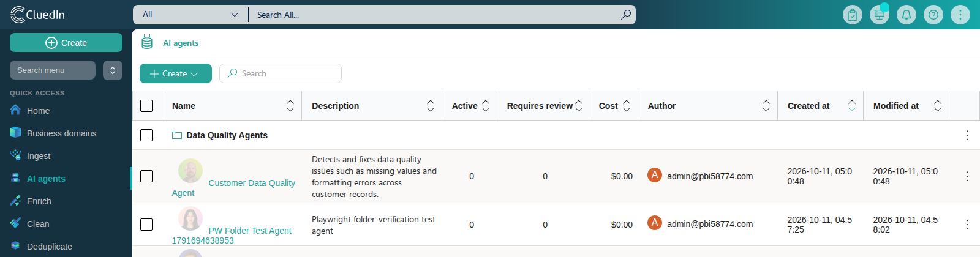The image size is (980, 257).
Task: Toggle the select-all checkbox in header
Action: click(x=146, y=106)
